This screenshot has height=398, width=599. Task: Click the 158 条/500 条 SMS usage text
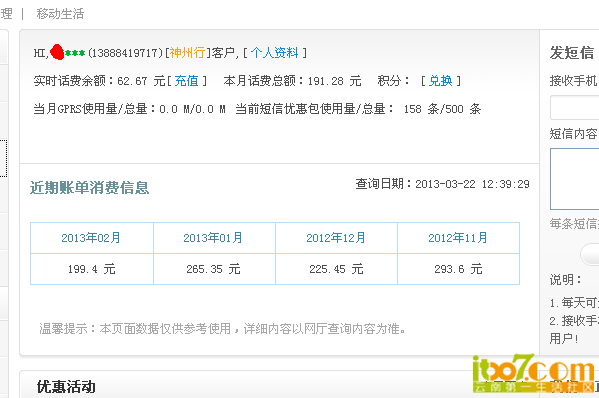tap(442, 109)
